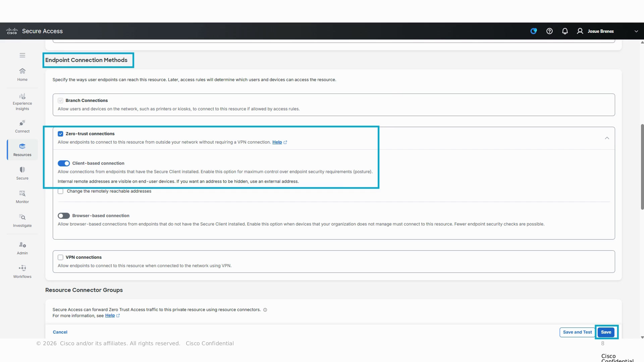Open the hamburger navigation menu icon
Viewport: 644px width, 362px height.
[x=22, y=55]
